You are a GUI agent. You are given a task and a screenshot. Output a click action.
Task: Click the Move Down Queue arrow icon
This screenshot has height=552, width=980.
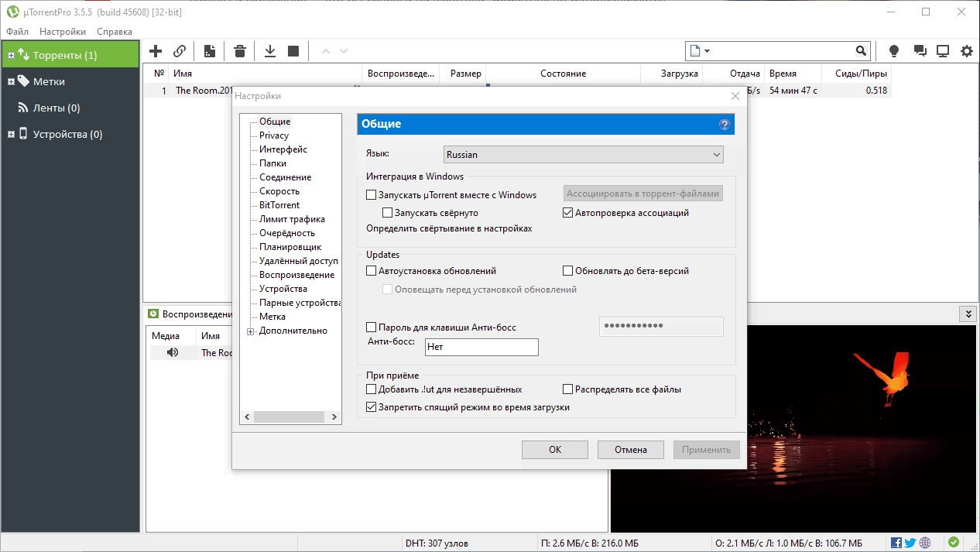tap(344, 51)
